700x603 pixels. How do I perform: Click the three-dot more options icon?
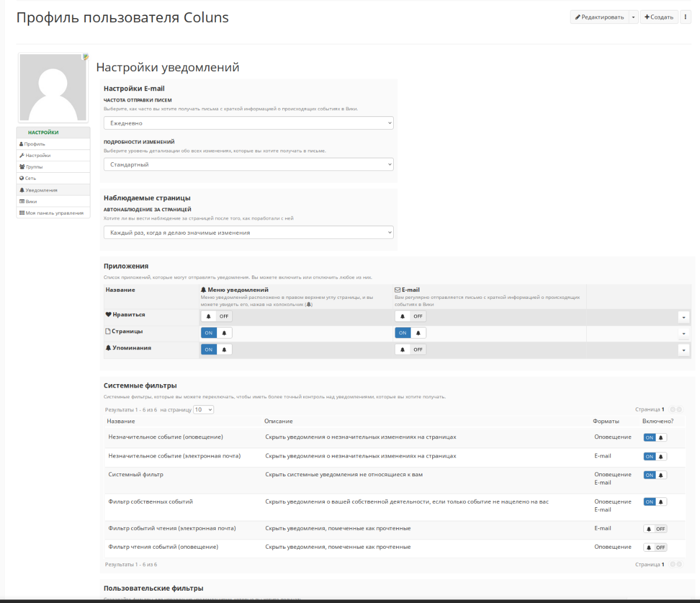(x=686, y=17)
